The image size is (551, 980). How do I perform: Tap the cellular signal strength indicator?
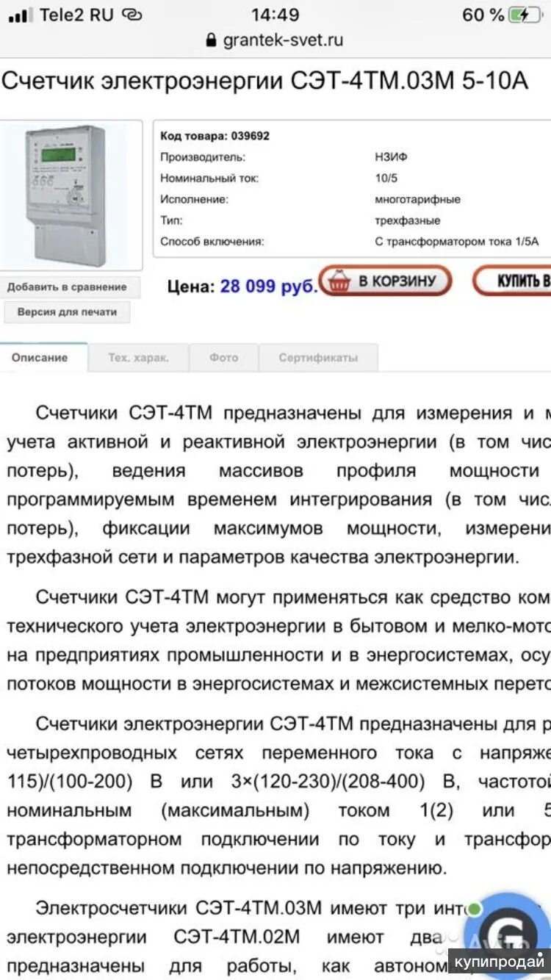pyautogui.click(x=19, y=15)
